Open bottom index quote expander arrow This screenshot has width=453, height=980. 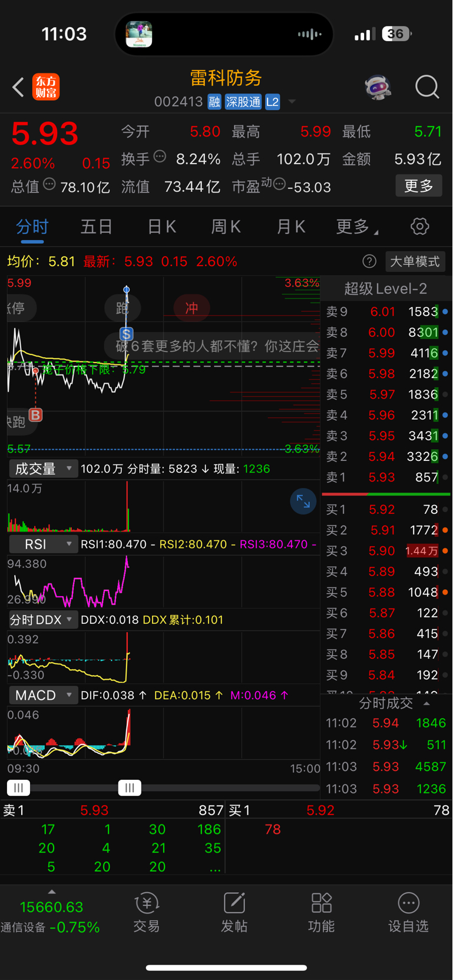click(51, 892)
